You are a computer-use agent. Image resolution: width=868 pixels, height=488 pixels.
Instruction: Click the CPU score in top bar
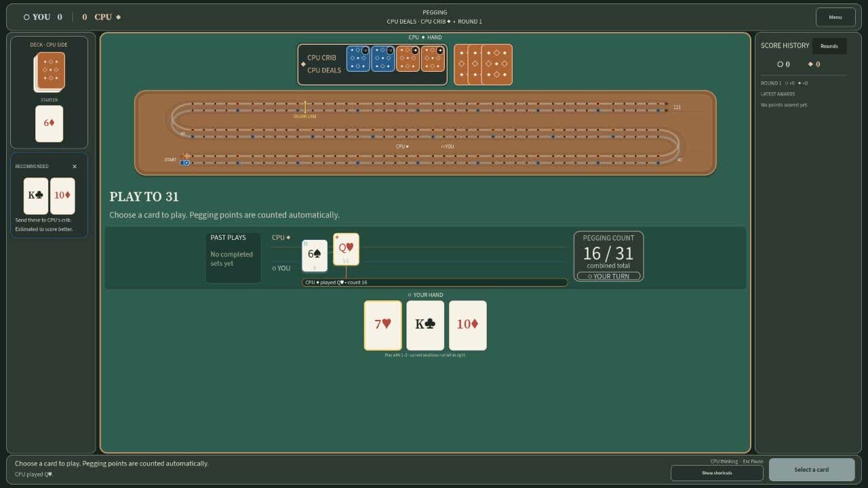coord(102,17)
